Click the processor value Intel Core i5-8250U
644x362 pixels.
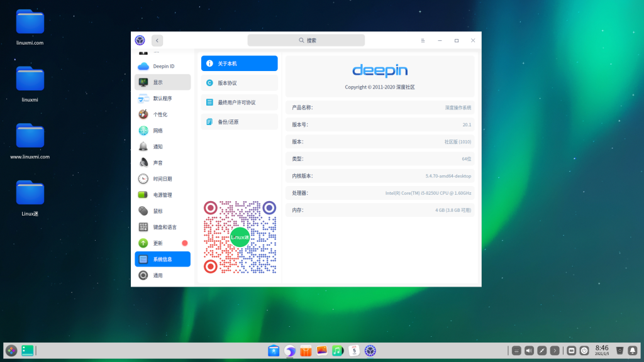click(x=428, y=193)
